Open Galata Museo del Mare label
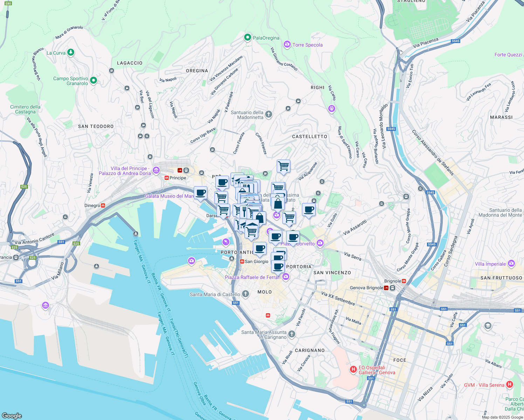Screen dimensions: 524x420 [170, 196]
